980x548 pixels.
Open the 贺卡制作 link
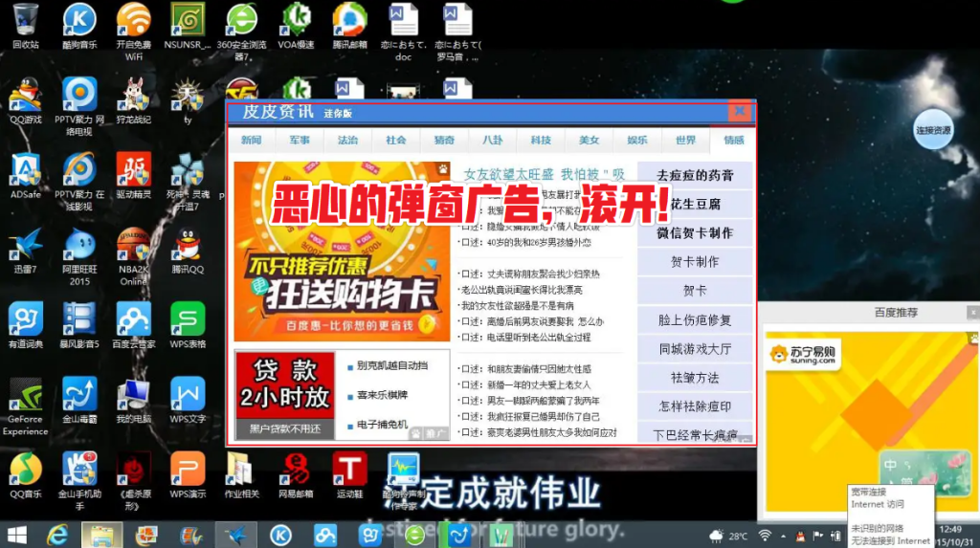tap(695, 262)
